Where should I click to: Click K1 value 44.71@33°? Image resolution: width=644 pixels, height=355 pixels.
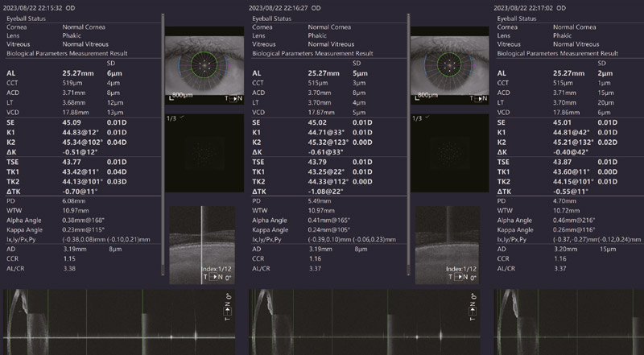[326, 132]
